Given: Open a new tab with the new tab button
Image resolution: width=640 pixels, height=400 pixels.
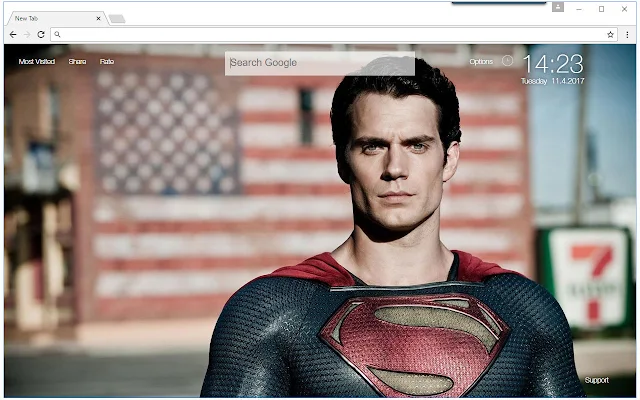Looking at the screenshot, I should click(117, 19).
